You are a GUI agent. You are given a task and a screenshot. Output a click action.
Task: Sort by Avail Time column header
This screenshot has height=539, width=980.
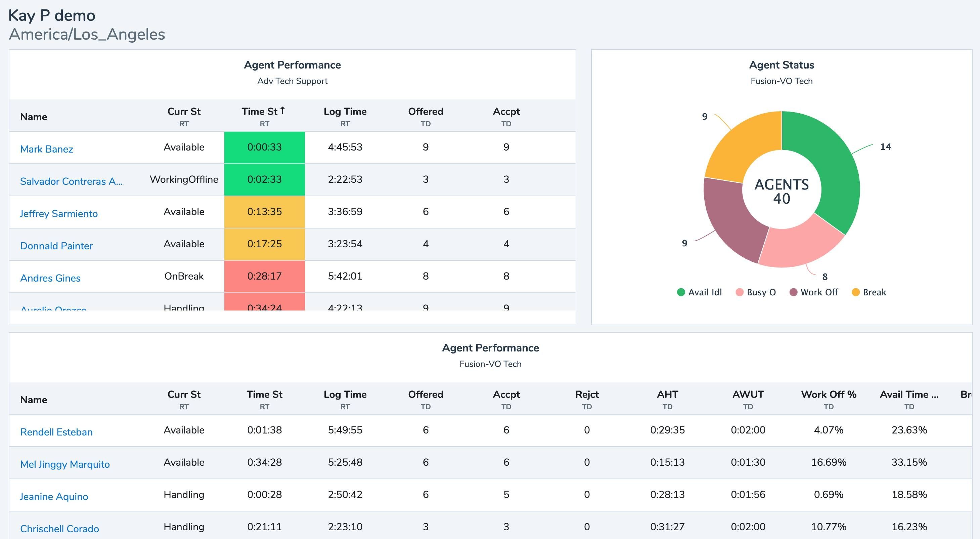pos(909,395)
